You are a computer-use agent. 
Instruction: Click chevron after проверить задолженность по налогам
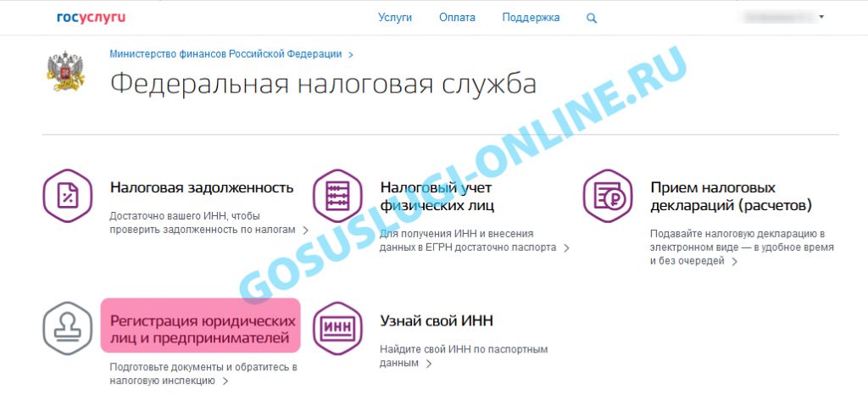pos(305,230)
